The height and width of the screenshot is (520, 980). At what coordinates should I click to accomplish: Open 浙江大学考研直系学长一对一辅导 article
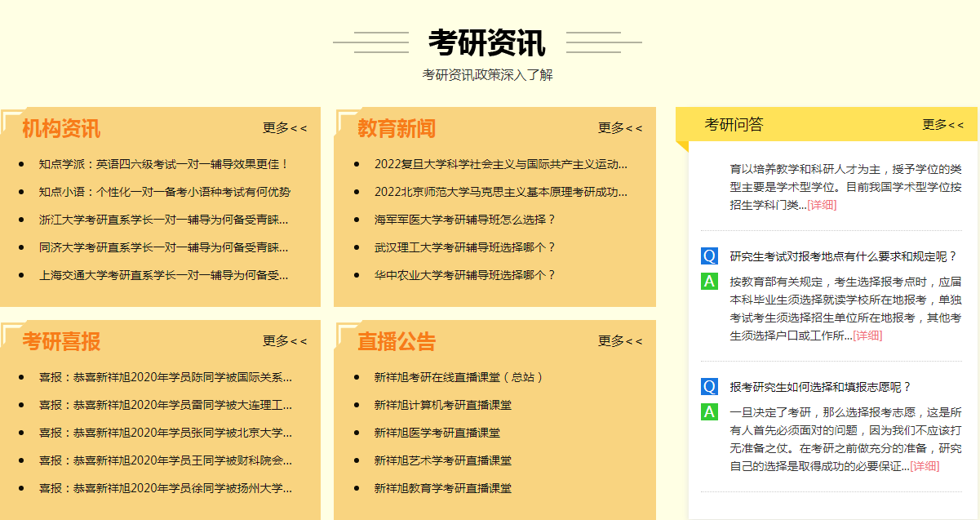click(163, 220)
